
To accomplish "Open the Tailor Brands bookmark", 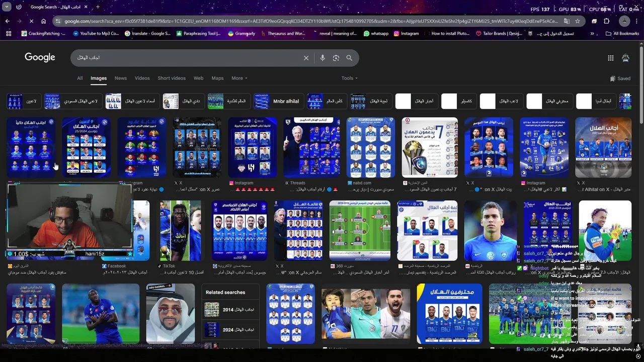I will [499, 34].
